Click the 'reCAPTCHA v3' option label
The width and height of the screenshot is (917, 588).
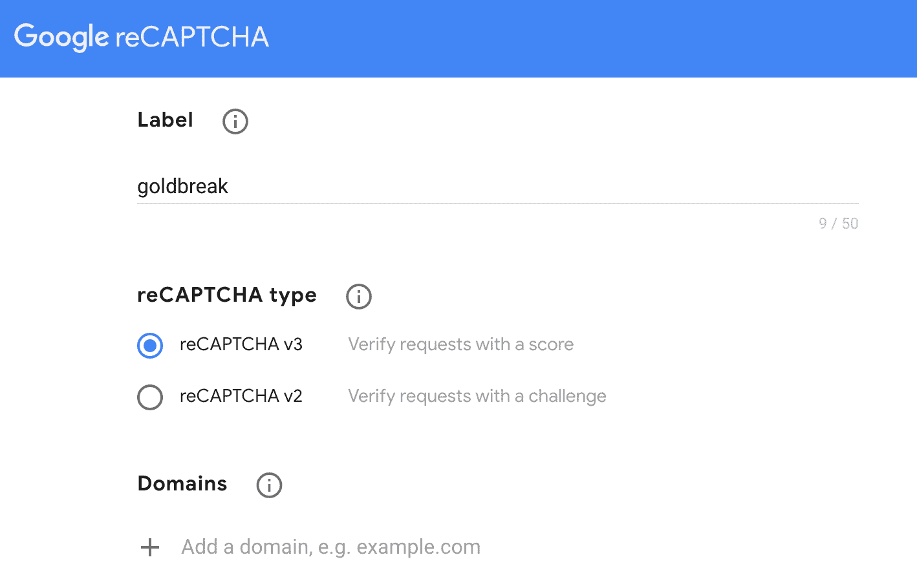coord(241,344)
